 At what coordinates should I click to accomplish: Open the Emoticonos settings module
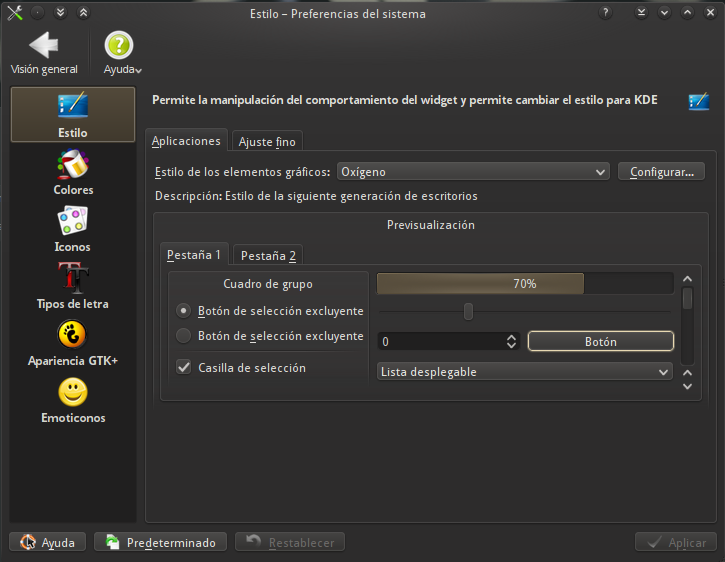73,401
